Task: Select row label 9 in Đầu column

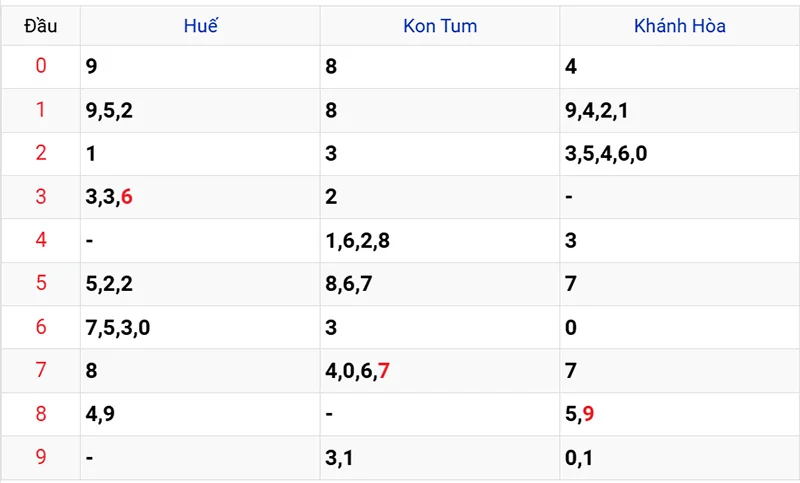Action: (x=41, y=457)
